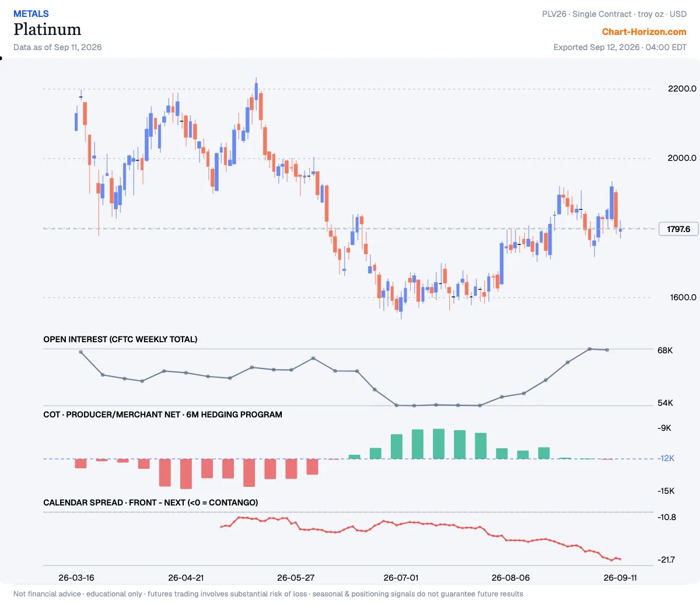
Task: Open the Chart-Horizon.com link
Action: click(x=644, y=32)
